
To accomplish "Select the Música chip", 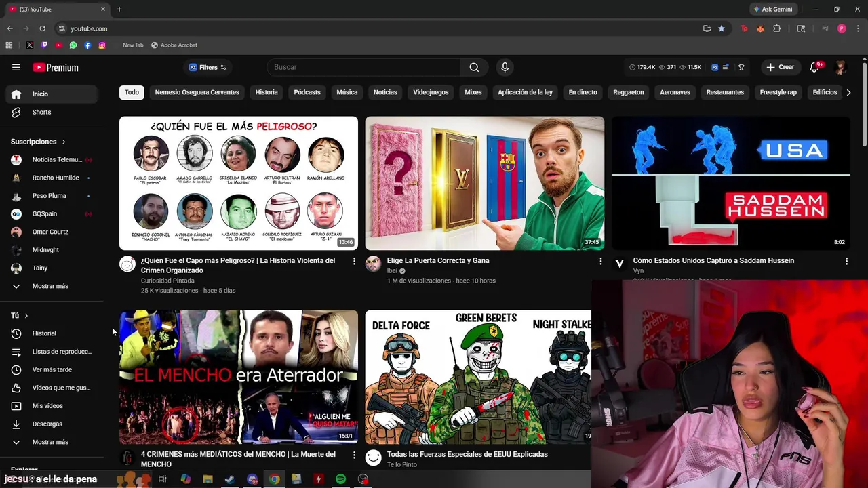I will tap(347, 92).
